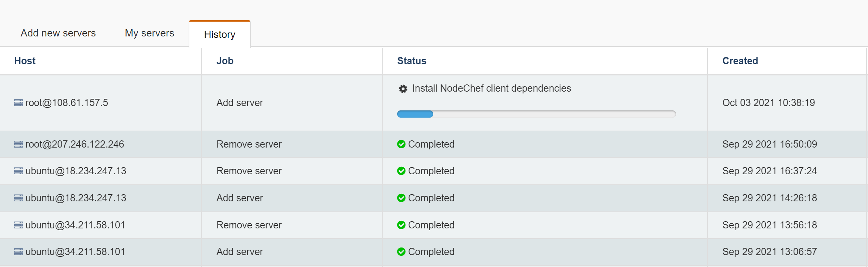Click server icon in 13:06:57 ubuntu@34.211.58.101 row
Viewport: 868px width, 267px height.
[18, 252]
